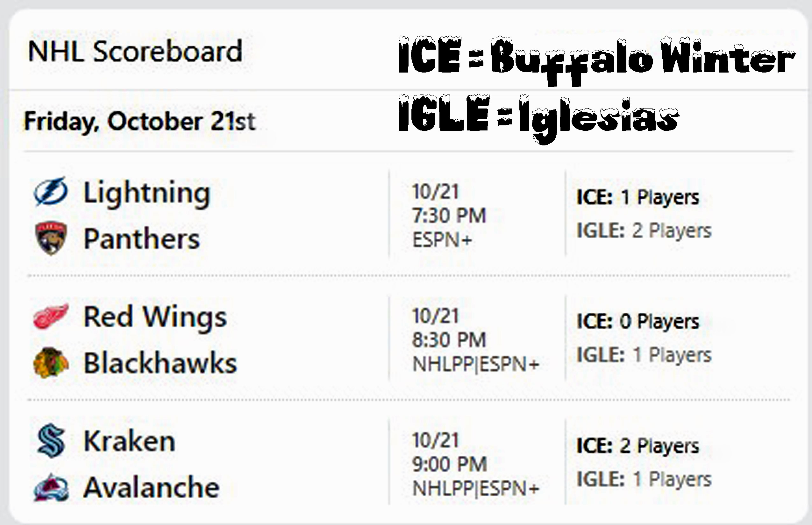Click the Chicago Blackhawks logo
Screen dimensions: 812x525
pyautogui.click(x=51, y=363)
